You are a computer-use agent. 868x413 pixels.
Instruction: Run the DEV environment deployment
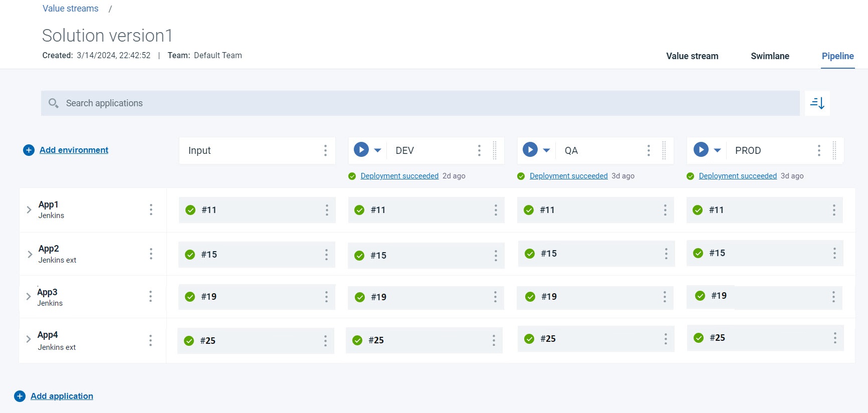point(361,150)
